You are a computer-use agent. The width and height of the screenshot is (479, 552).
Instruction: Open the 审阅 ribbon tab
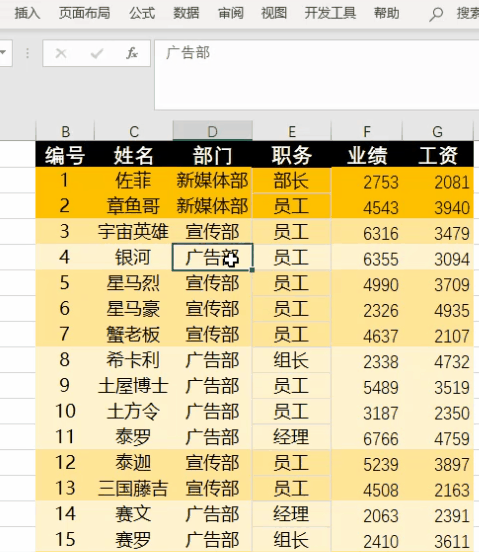click(x=231, y=13)
